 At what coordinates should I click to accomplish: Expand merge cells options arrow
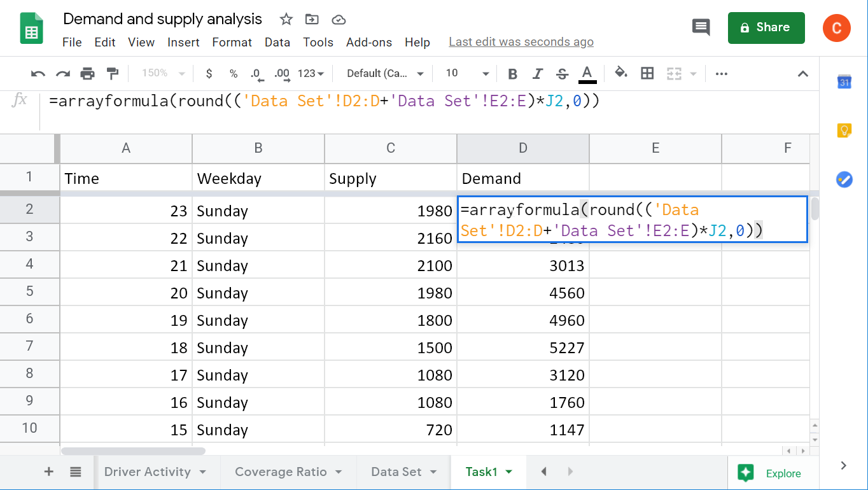point(693,74)
